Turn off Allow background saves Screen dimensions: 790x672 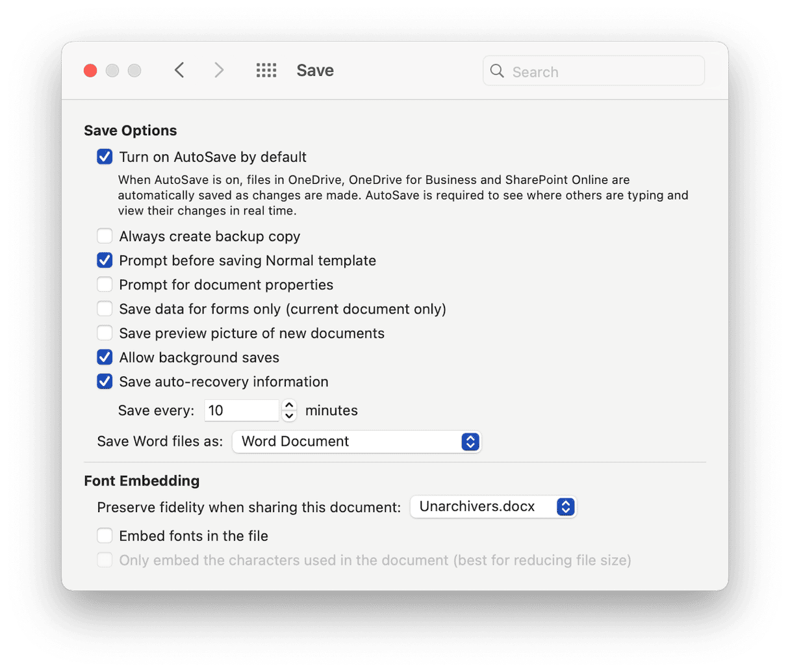coord(105,357)
